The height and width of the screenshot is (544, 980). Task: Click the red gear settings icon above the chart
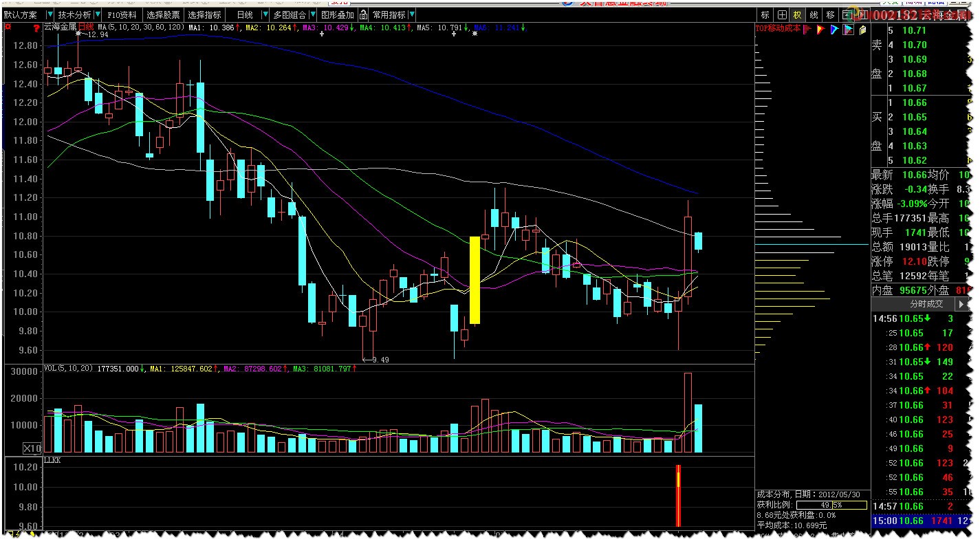[8, 27]
